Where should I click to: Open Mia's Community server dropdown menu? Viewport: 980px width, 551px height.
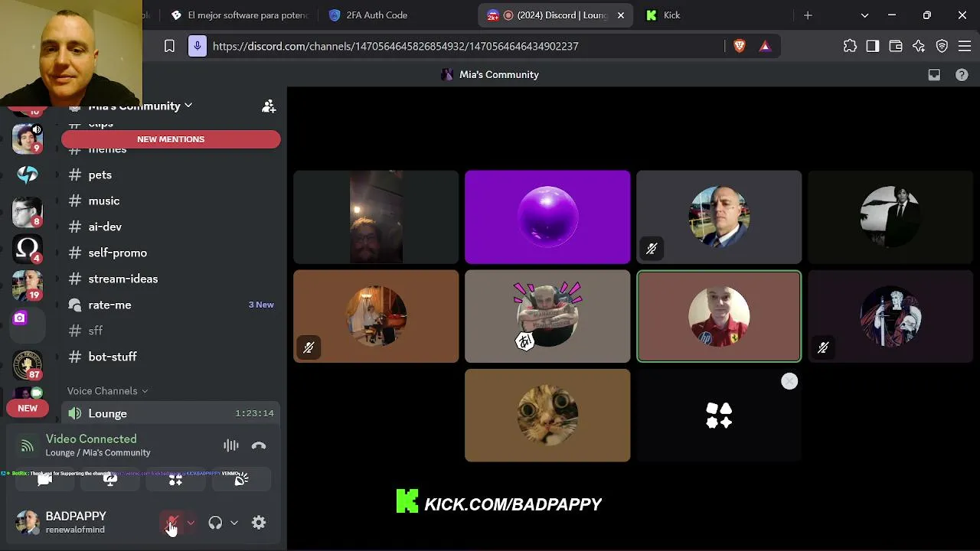pos(140,106)
